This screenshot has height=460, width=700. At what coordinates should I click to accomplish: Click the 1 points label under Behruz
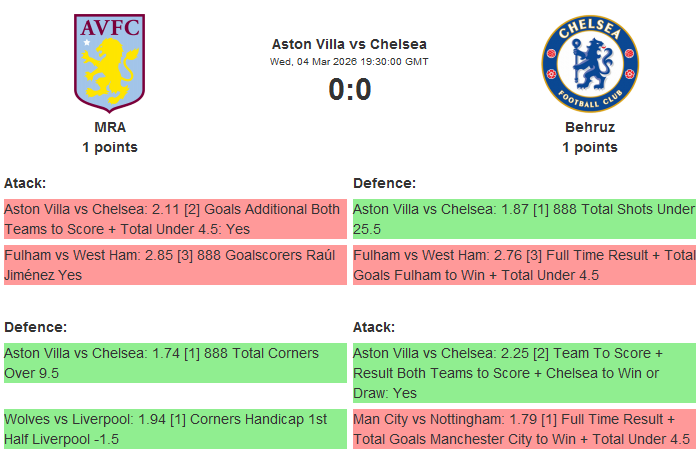589,147
